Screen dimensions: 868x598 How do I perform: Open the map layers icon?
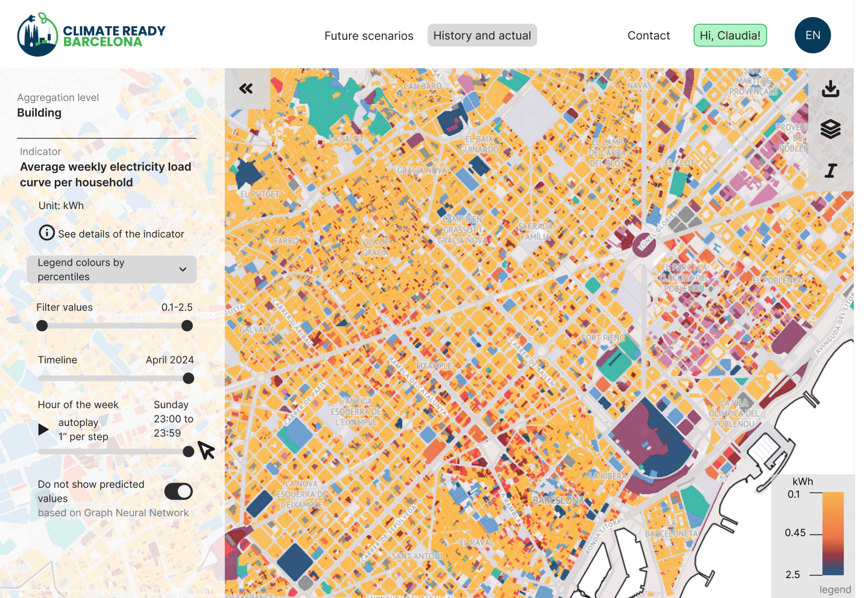coord(830,129)
